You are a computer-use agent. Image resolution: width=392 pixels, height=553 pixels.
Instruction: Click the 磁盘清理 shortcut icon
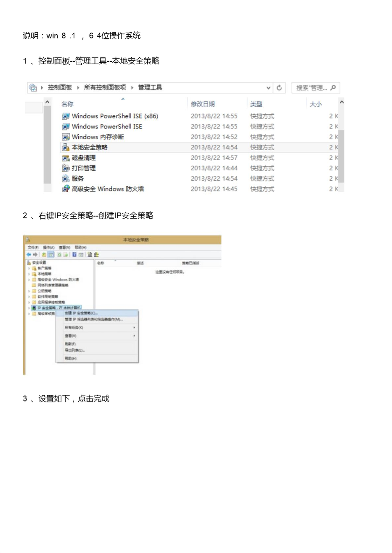click(65, 158)
